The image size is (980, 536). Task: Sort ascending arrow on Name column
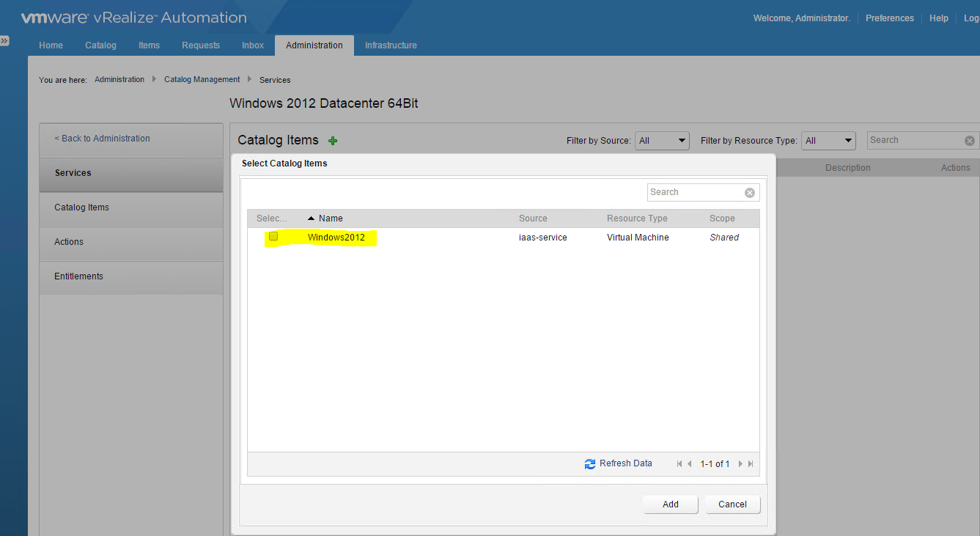click(311, 219)
